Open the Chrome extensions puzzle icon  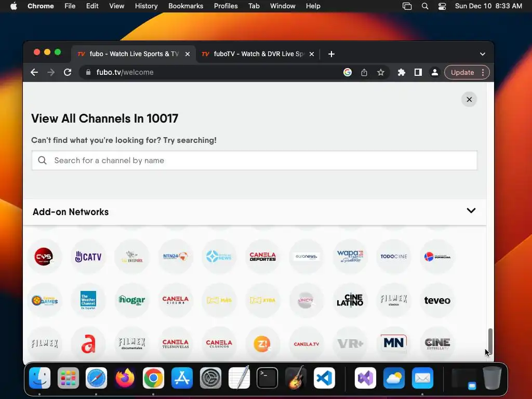pyautogui.click(x=402, y=72)
